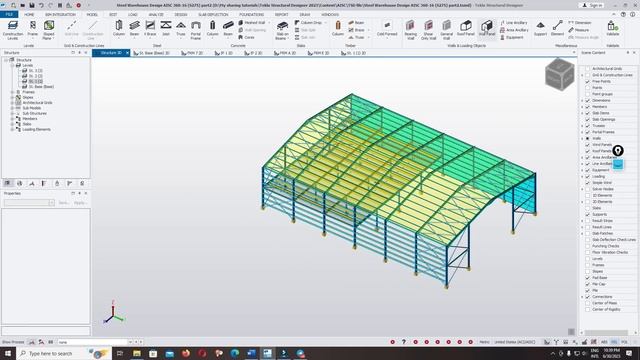Choose the X Brace tool
This screenshot has height=360, width=640.
(150, 29)
